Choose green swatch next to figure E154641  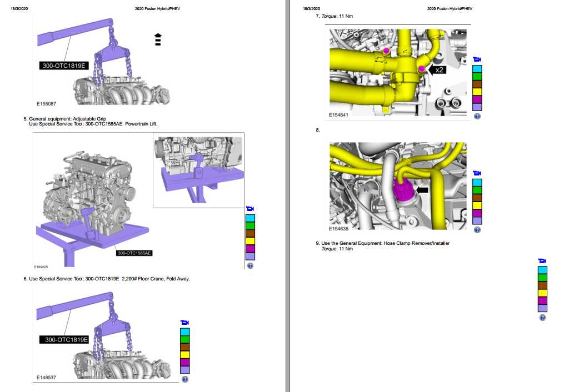click(477, 77)
